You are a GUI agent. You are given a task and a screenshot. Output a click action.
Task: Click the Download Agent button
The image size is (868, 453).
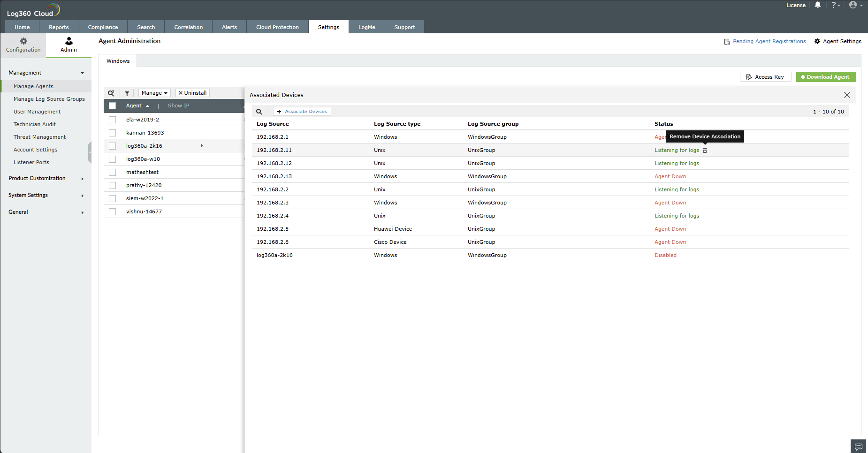[x=826, y=77]
